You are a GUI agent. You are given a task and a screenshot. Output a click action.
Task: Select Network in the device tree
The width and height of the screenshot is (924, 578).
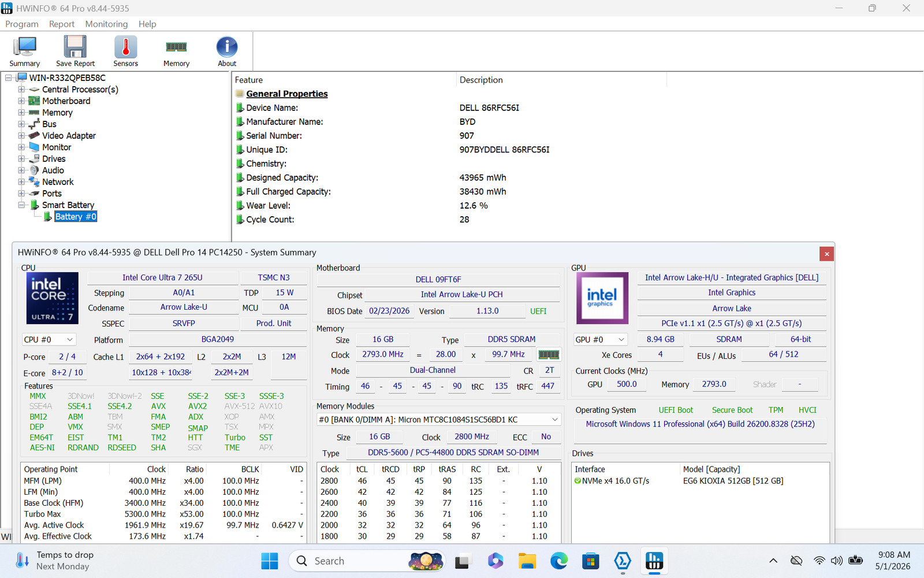pos(58,182)
